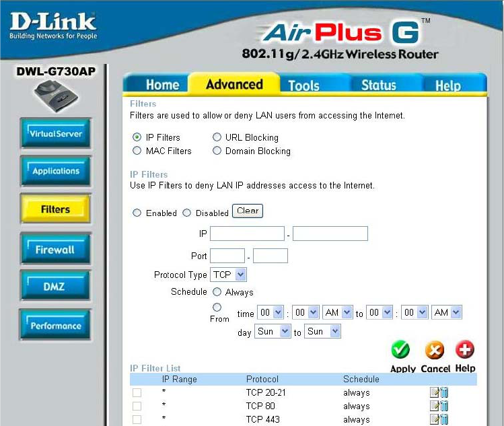Open the end hour dropdown
Image resolution: width=504 pixels, height=426 pixels.
380,312
